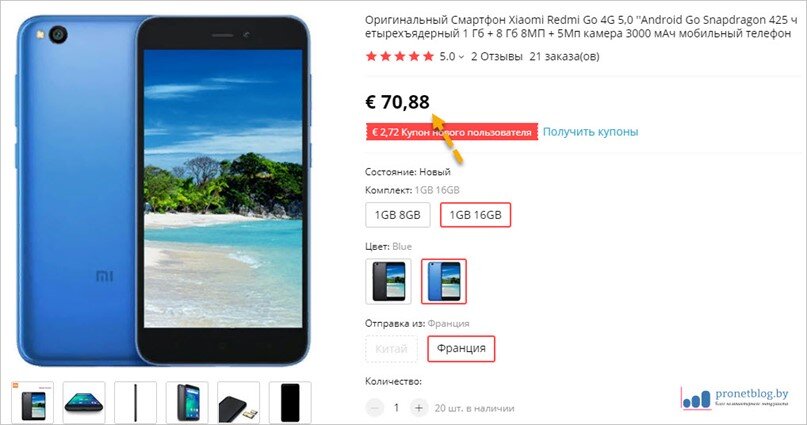Open third thumbnail showing phone side profile
The image size is (807, 425).
pyautogui.click(x=135, y=402)
